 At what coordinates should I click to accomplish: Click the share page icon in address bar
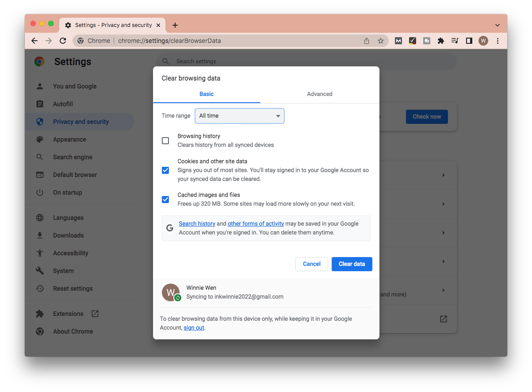(367, 41)
